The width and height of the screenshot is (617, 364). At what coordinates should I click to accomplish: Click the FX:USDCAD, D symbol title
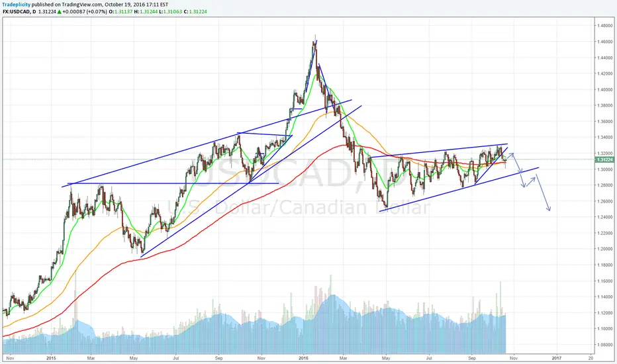19,11
